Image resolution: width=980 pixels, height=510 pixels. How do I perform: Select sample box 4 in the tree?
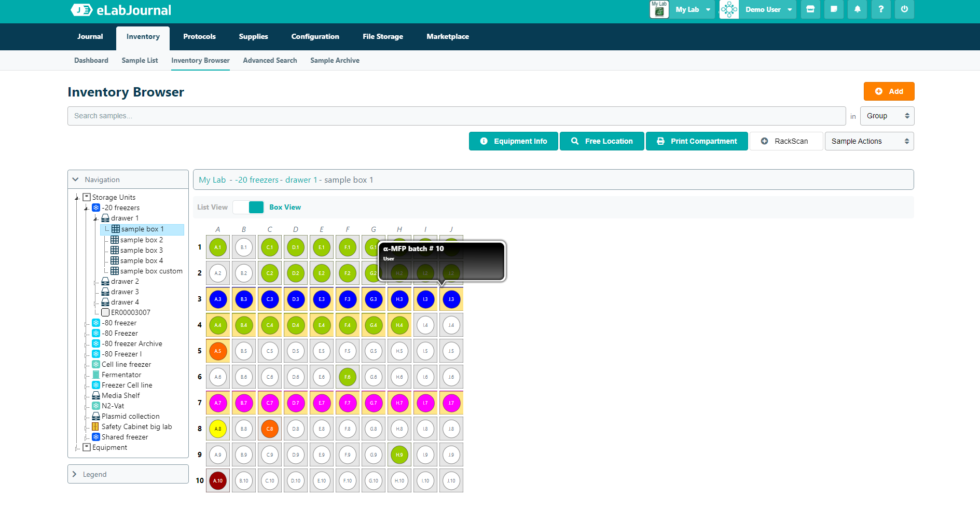(142, 260)
